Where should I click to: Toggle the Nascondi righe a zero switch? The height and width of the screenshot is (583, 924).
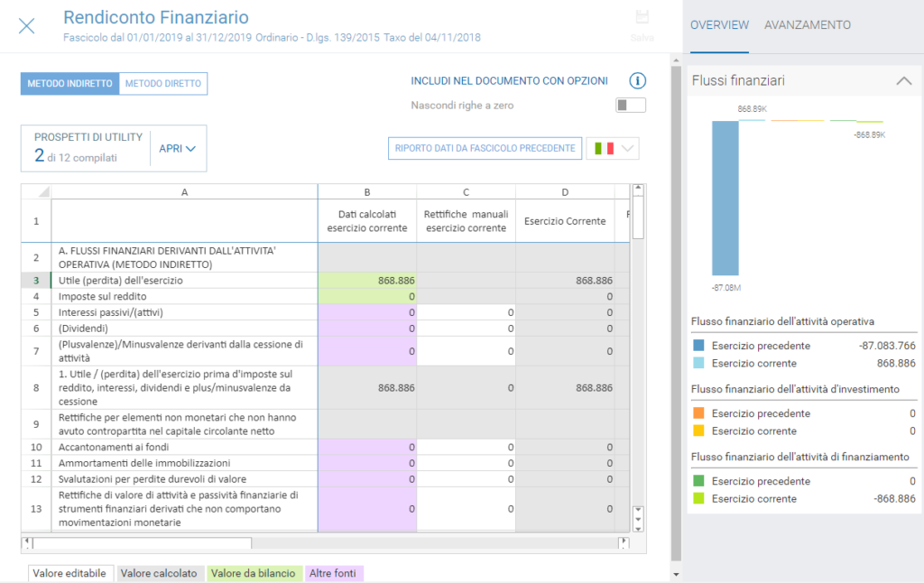pos(631,106)
